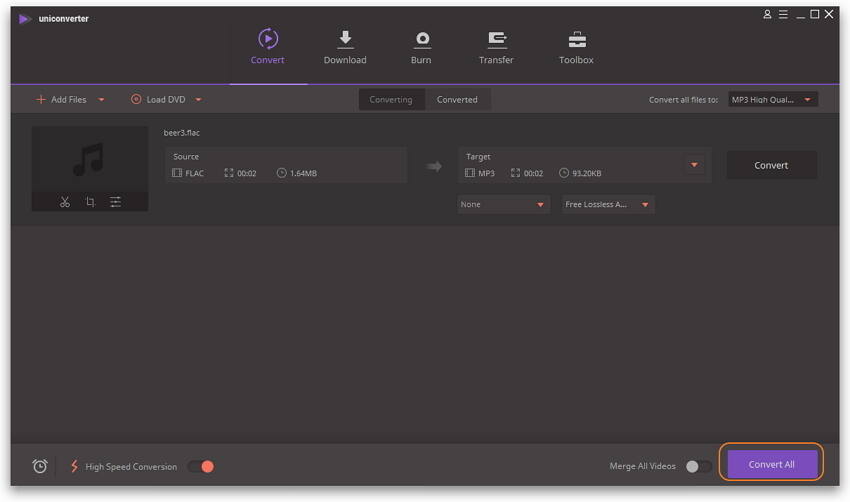Open the Convert section
850x502 pixels.
[x=268, y=46]
